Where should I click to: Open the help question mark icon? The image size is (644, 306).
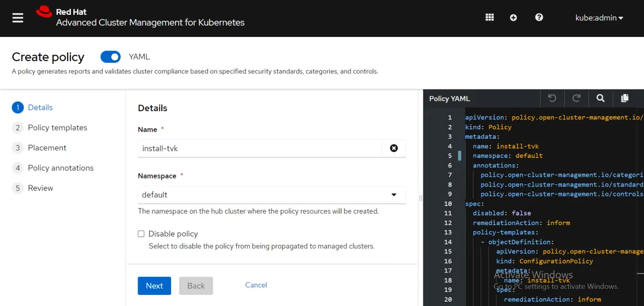pyautogui.click(x=539, y=18)
